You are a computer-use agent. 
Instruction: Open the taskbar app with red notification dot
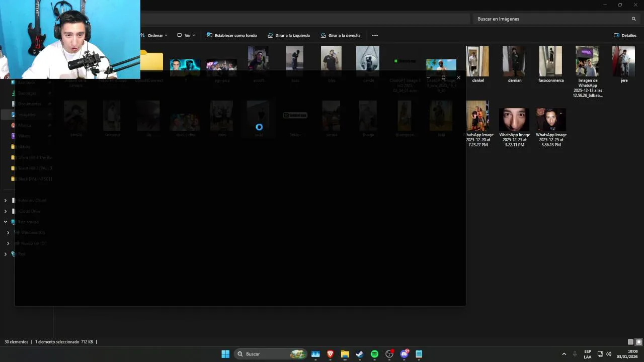tap(389, 354)
